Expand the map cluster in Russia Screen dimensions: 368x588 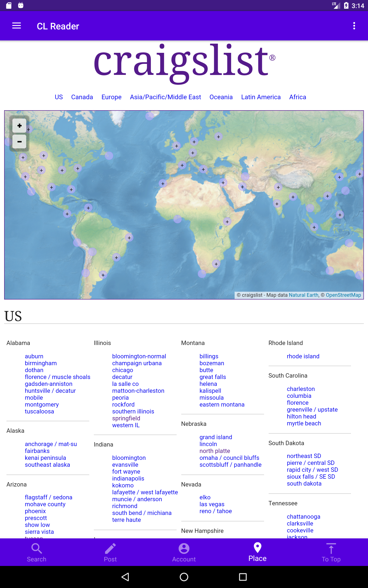(218, 137)
